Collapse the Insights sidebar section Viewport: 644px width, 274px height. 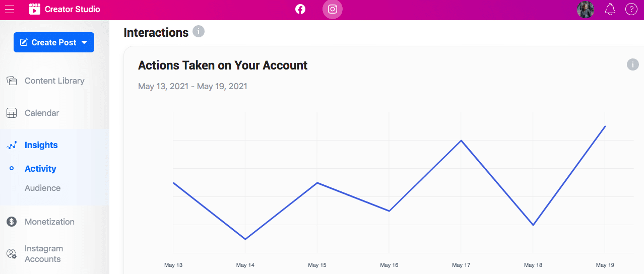(x=41, y=145)
